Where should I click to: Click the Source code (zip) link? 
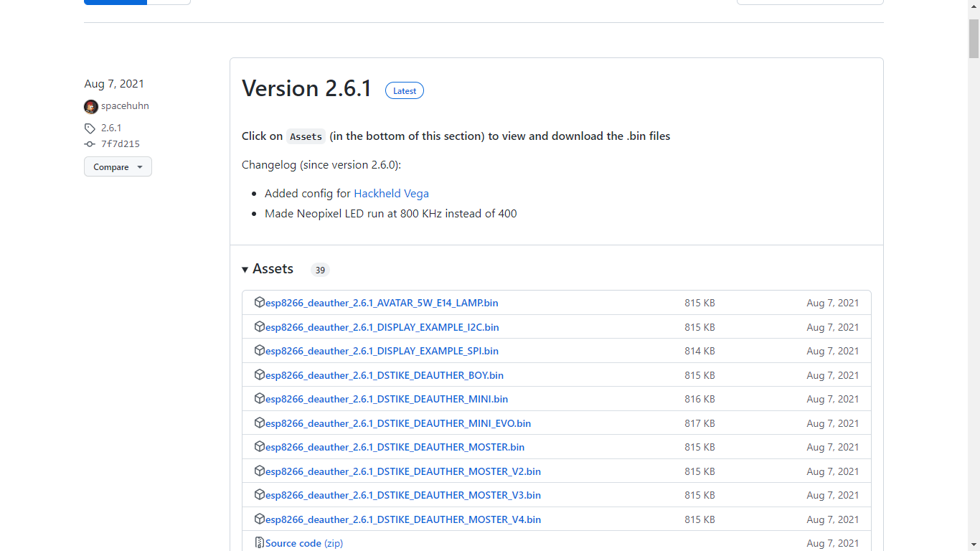294,543
